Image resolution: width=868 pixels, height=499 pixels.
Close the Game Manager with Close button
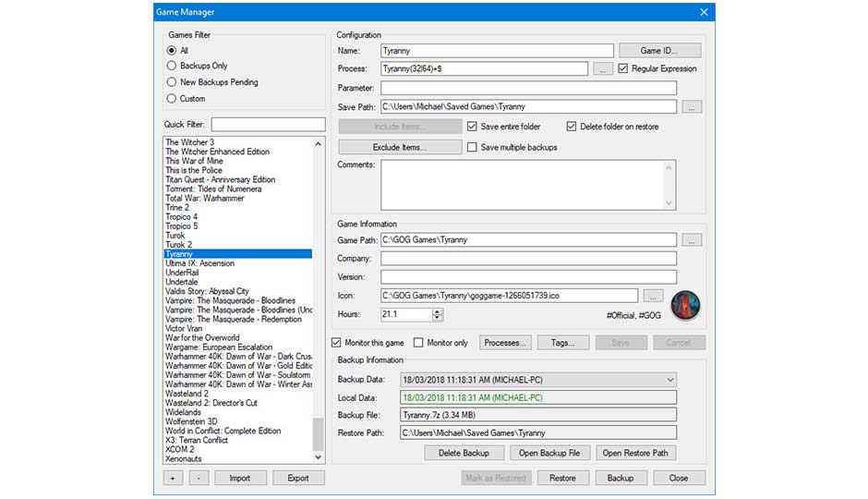click(x=679, y=478)
